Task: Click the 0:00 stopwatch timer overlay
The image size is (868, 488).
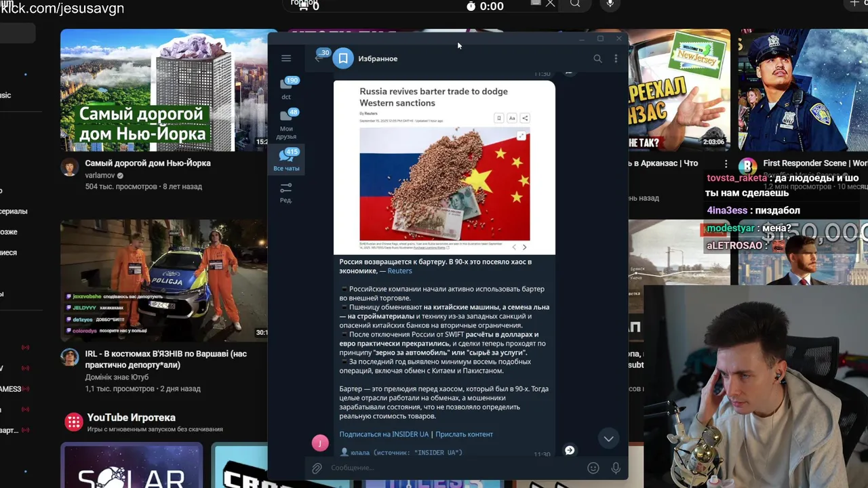Action: pos(485,6)
